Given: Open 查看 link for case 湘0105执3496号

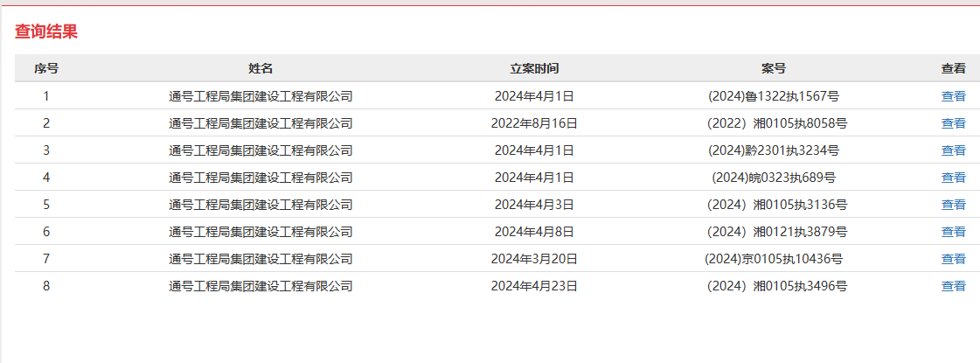Looking at the screenshot, I should point(953,286).
